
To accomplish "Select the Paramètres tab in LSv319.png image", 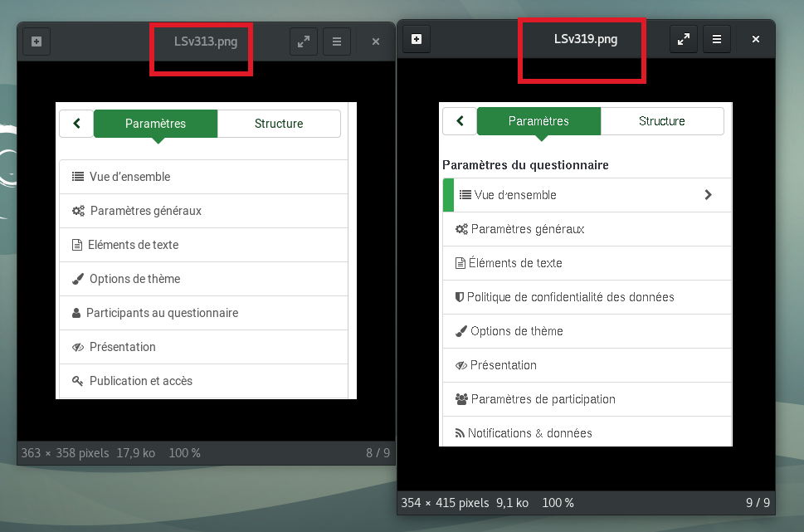I will [538, 121].
